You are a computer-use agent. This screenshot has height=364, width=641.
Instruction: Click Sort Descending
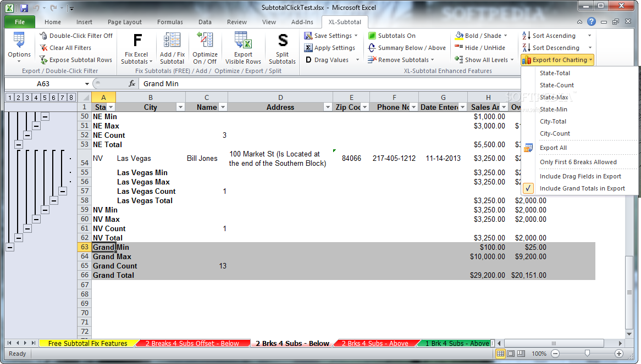(551, 48)
